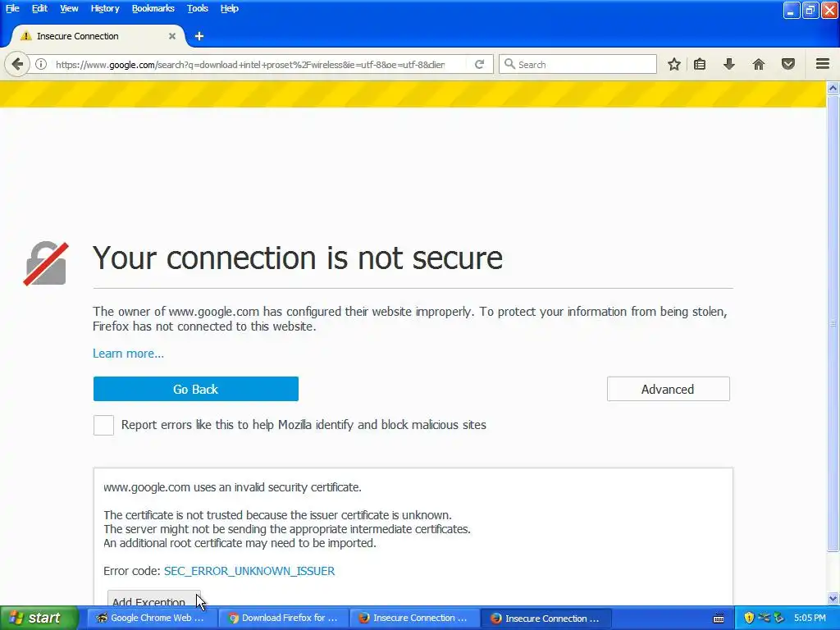Click the Go Back button
The image size is (840, 630).
(x=195, y=389)
